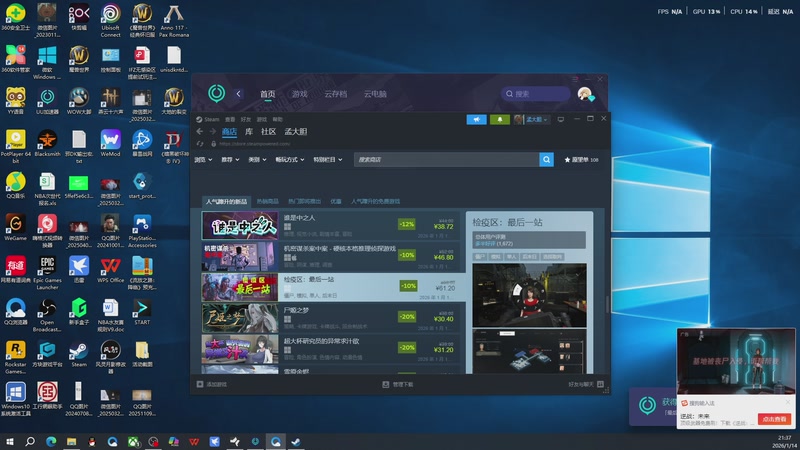Image resolution: width=800 pixels, height=450 pixels.
Task: Open the 好友 menu in Steam's menu bar
Action: click(245, 119)
